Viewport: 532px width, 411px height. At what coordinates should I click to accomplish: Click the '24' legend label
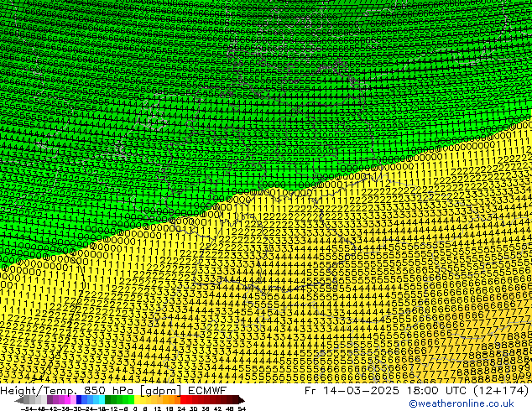coord(181,408)
